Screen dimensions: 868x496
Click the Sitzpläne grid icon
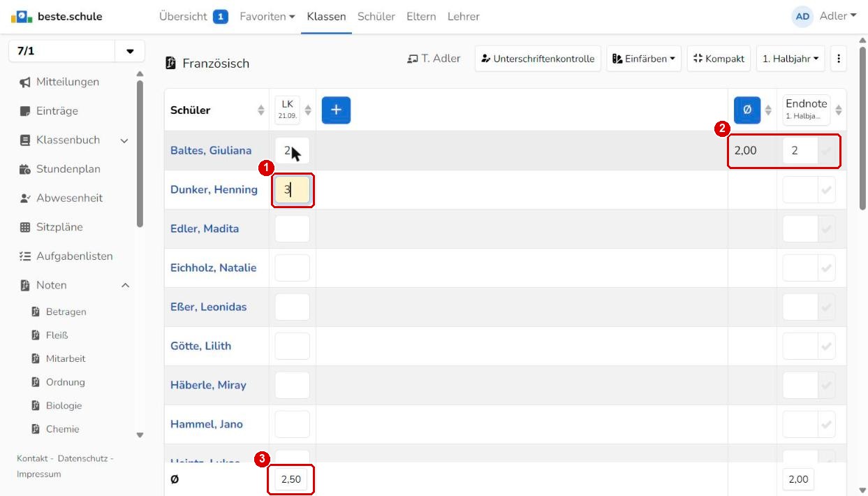coord(25,227)
